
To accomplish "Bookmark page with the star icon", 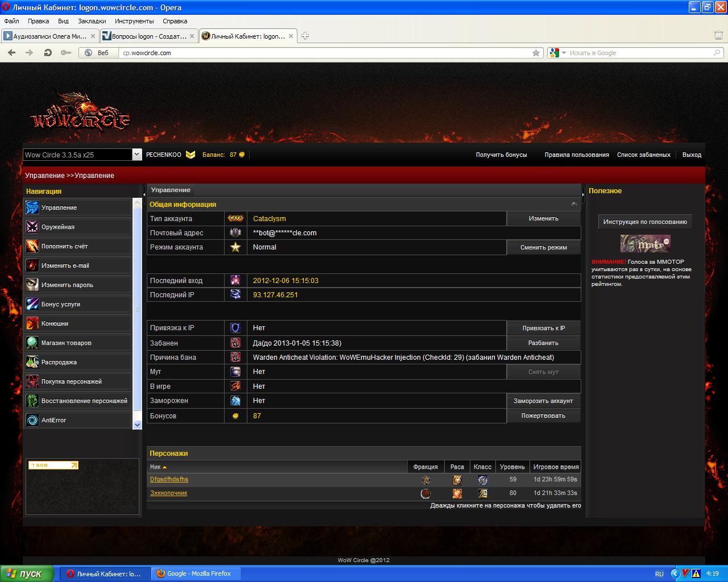I will pyautogui.click(x=536, y=53).
